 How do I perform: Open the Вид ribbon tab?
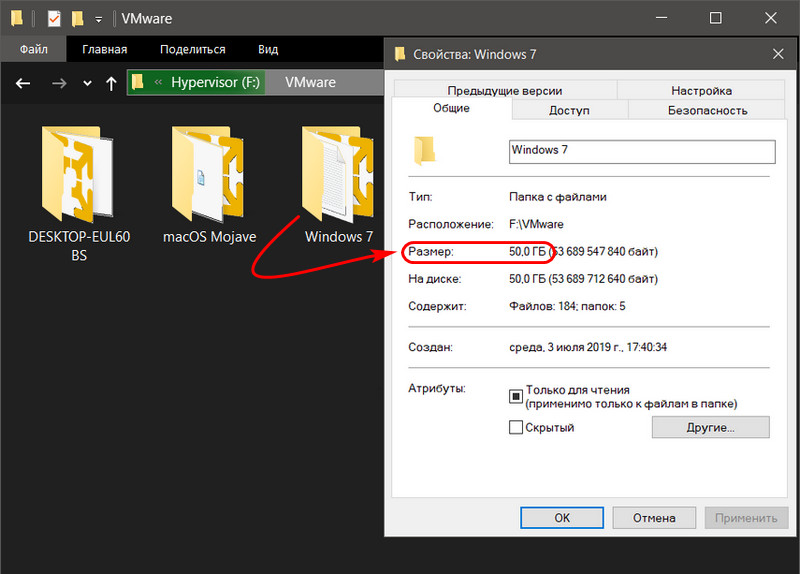pyautogui.click(x=268, y=49)
